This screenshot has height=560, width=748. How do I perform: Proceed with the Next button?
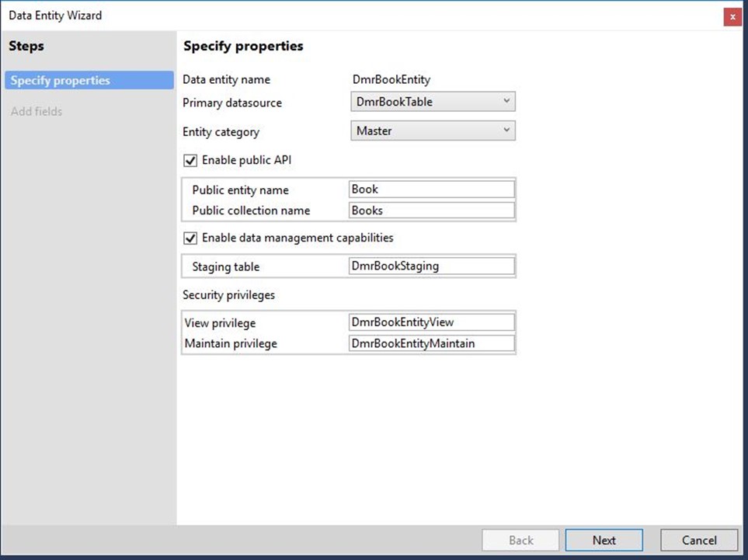pos(604,540)
